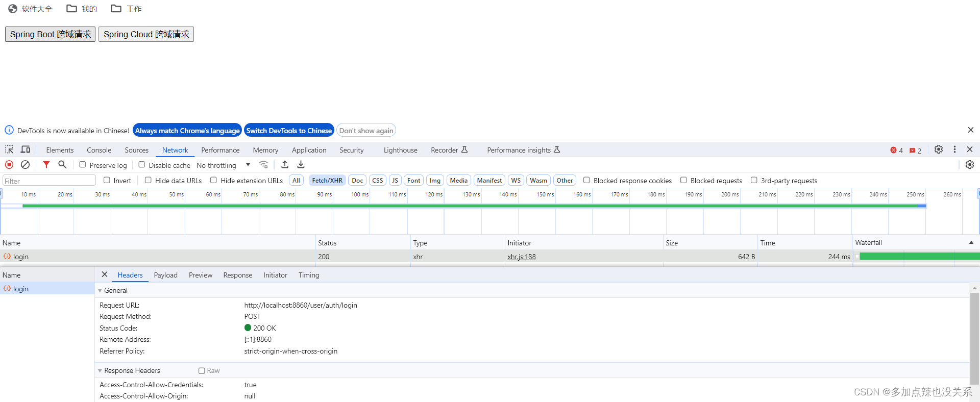Enable Preserve log checkbox
The image size is (980, 402).
pos(83,165)
